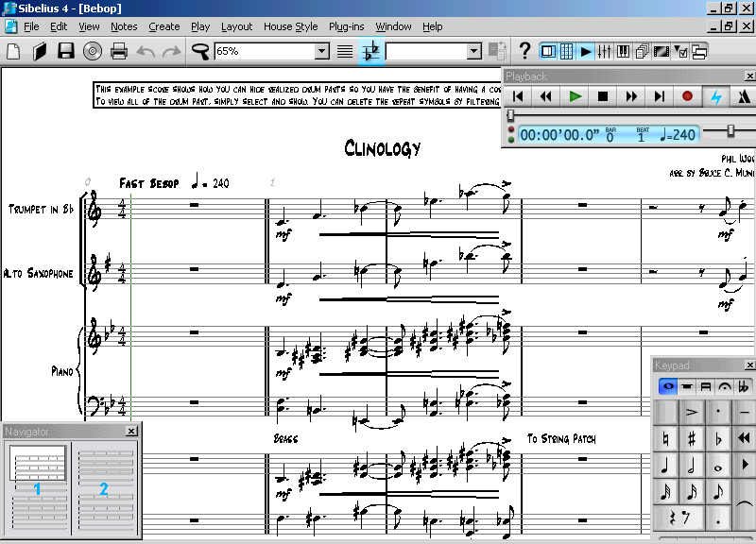Print the score with the printer icon

point(119,51)
